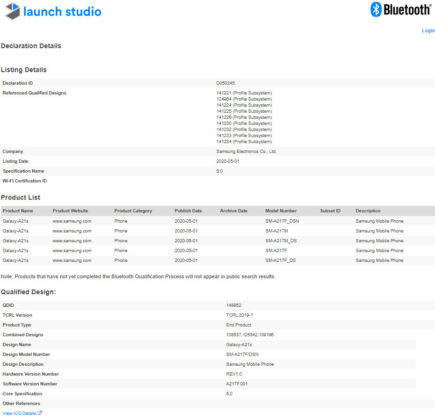Click the TCRL Version value TCRL 2019-1
The image size is (435, 420).
tap(239, 315)
